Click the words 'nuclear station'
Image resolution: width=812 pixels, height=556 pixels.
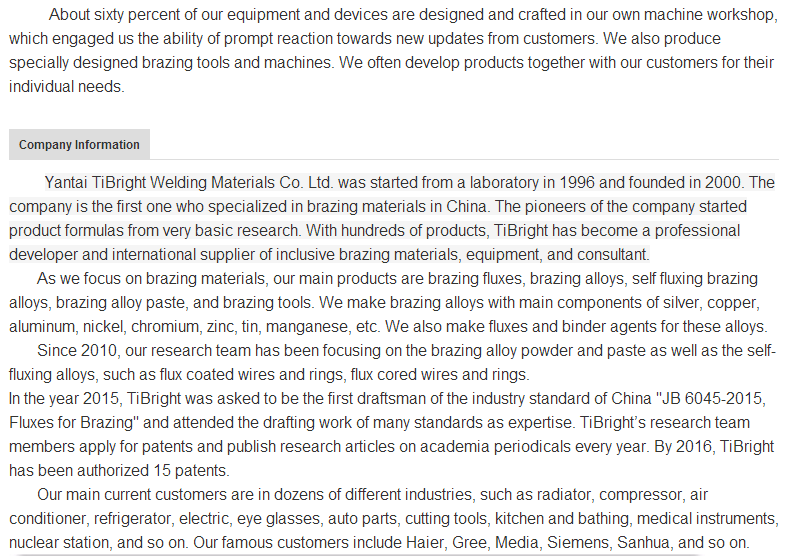tap(59, 543)
